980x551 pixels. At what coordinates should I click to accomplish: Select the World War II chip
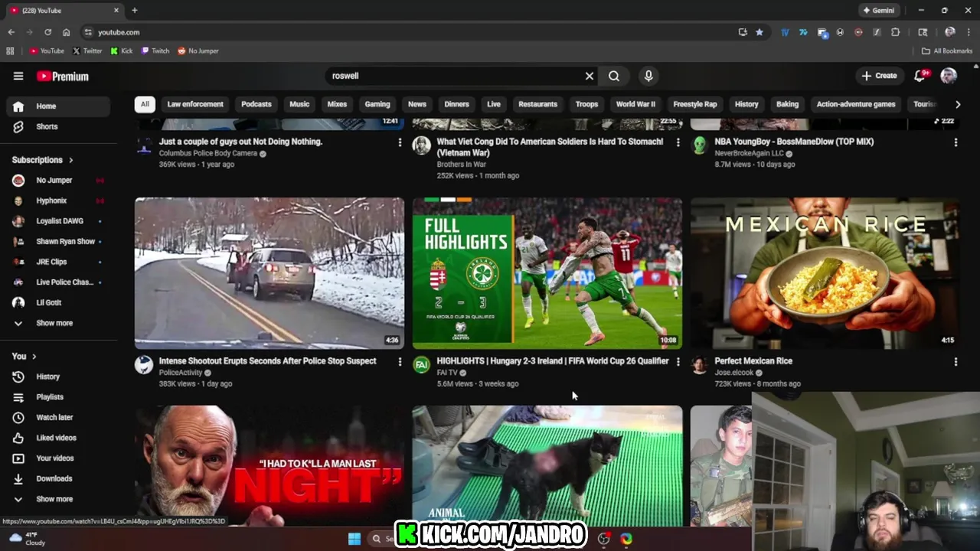pyautogui.click(x=635, y=104)
